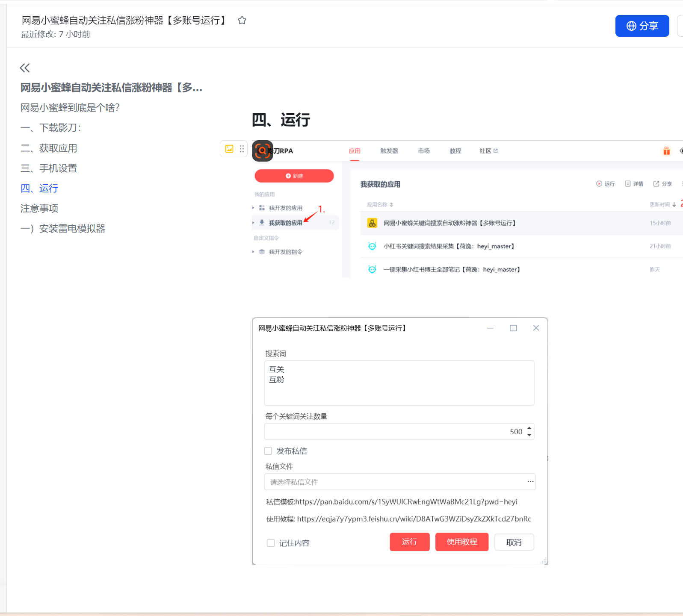This screenshot has width=683, height=616.
Task: Collapse the outline sidebar with double-chevron
Action: [x=25, y=68]
